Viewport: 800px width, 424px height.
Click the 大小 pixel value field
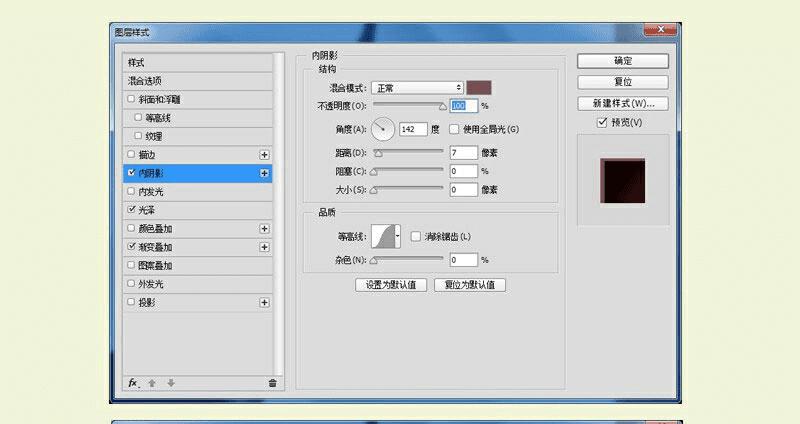pyautogui.click(x=464, y=190)
